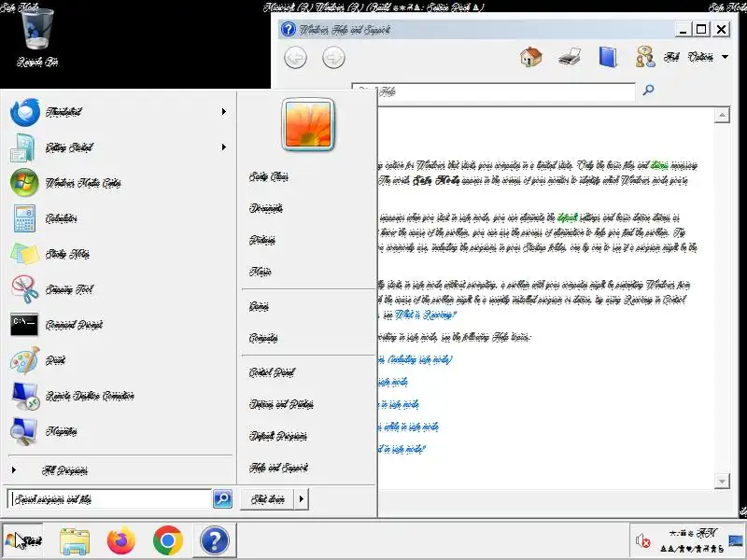This screenshot has height=560, width=747.
Task: Go back in Help window
Action: tap(295, 58)
